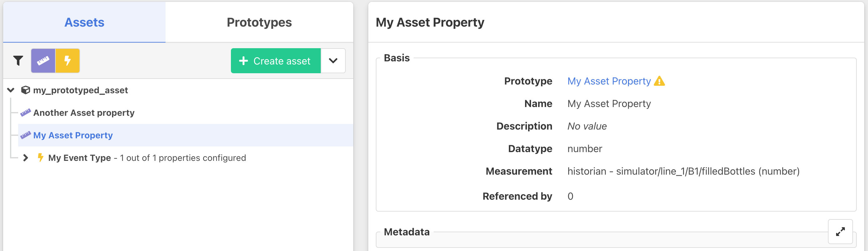
Task: Click the My Asset Property panel title
Action: [x=430, y=22]
